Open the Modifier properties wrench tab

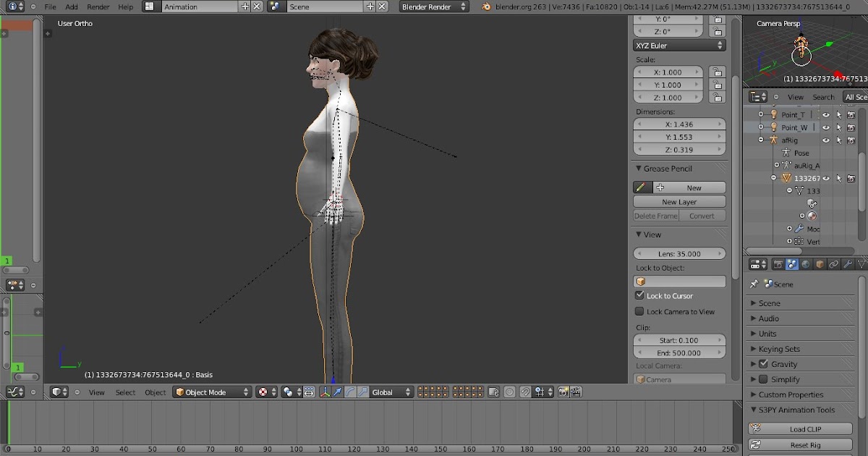click(848, 263)
